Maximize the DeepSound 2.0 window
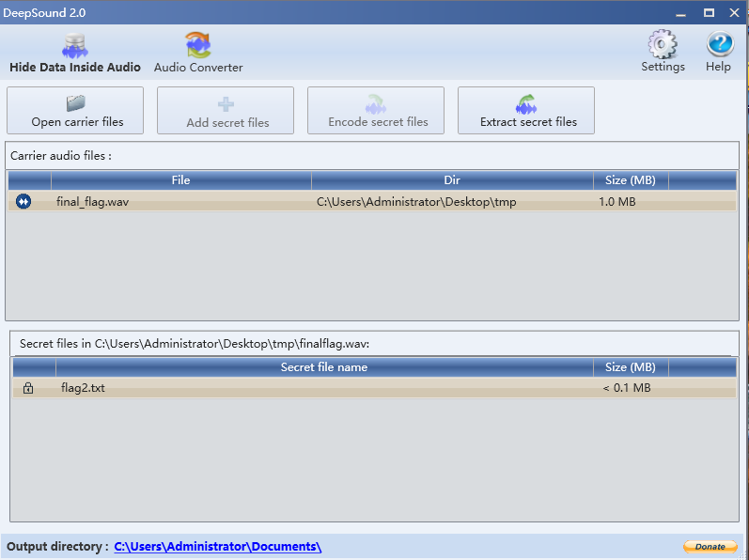Image resolution: width=749 pixels, height=560 pixels. (709, 13)
